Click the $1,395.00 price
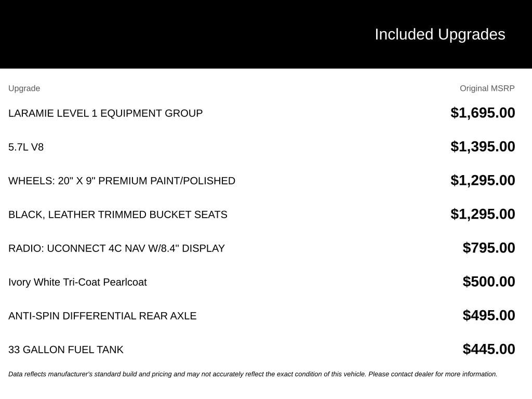Image resolution: width=532 pixels, height=399 pixels. click(x=483, y=147)
